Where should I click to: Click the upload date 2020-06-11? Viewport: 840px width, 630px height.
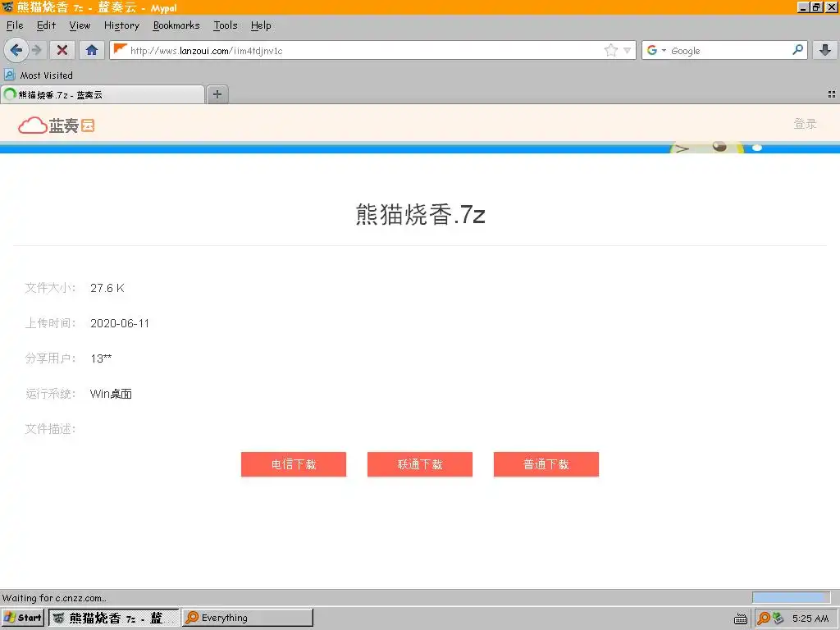pyautogui.click(x=120, y=323)
